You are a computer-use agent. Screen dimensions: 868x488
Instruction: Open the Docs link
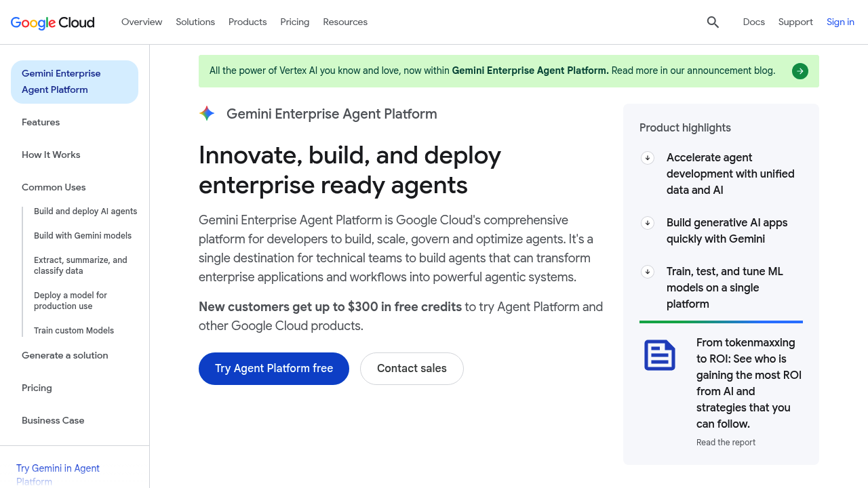pos(754,22)
